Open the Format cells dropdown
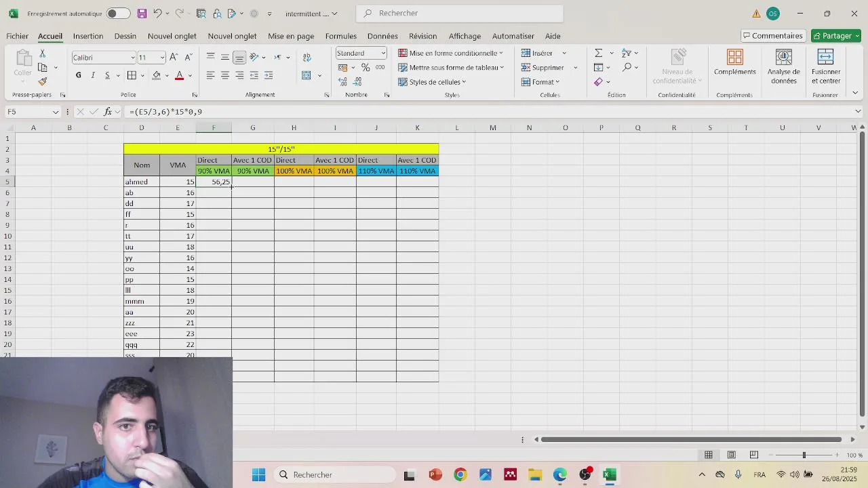This screenshot has width=868, height=488. (x=540, y=82)
